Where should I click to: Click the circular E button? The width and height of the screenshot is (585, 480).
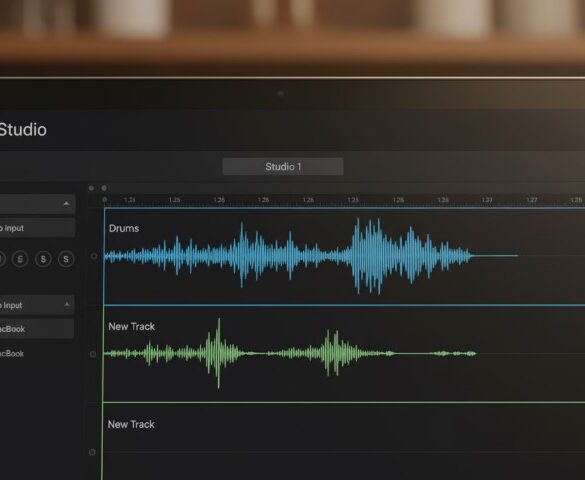(x=20, y=258)
